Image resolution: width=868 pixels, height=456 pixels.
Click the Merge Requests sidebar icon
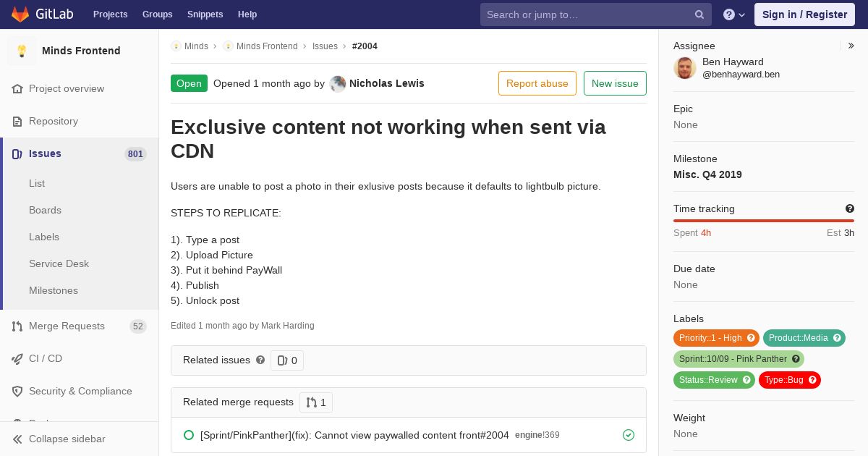tap(17, 326)
